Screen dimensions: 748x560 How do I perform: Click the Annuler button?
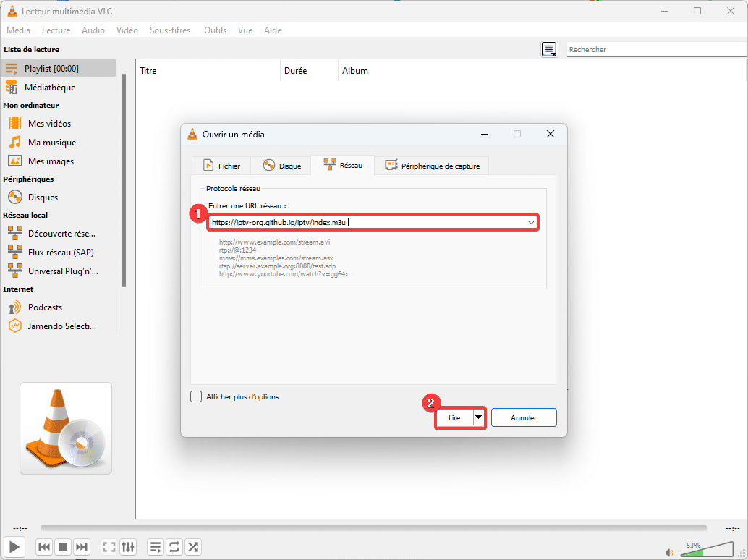523,417
